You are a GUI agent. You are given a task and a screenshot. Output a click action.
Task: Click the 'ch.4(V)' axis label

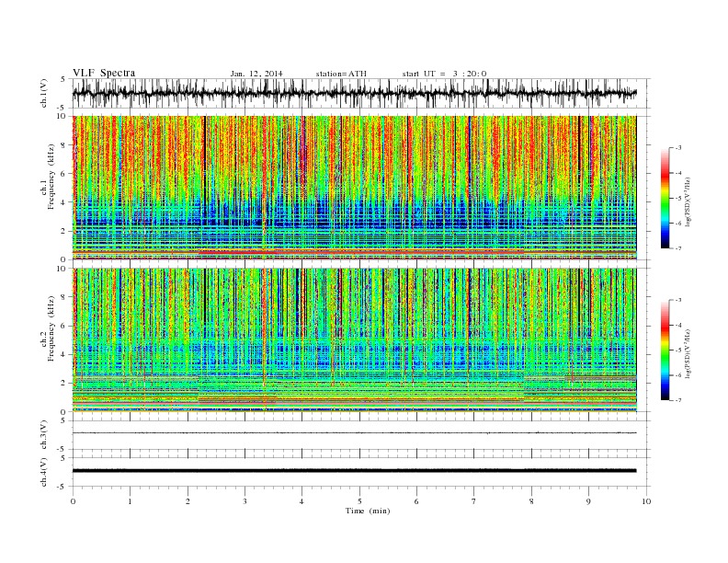(44, 472)
